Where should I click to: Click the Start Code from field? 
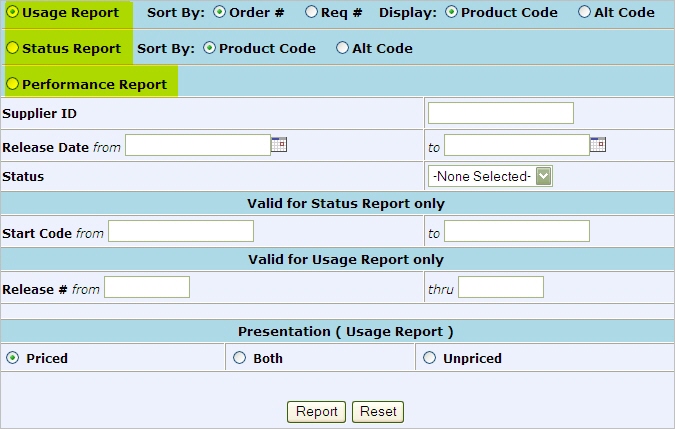pos(180,232)
